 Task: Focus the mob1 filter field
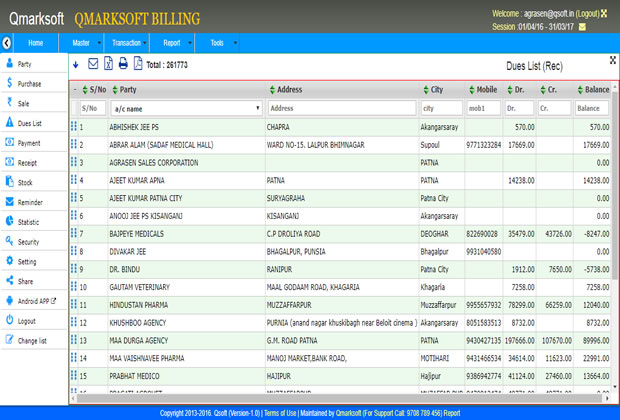[483, 108]
